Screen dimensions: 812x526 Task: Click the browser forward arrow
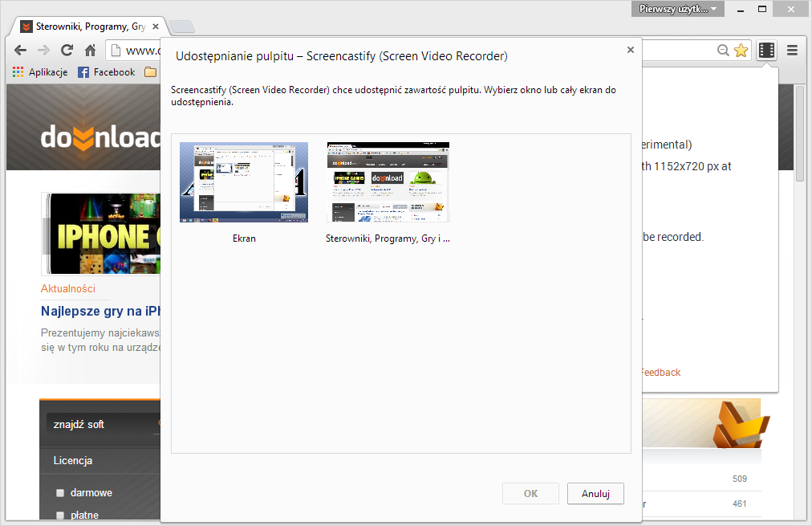tap(43, 51)
